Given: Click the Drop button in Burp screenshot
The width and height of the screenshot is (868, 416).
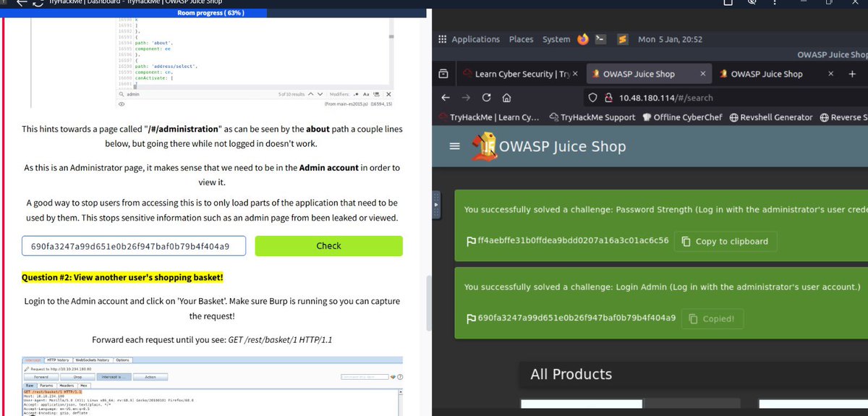Looking at the screenshot, I should [77, 376].
